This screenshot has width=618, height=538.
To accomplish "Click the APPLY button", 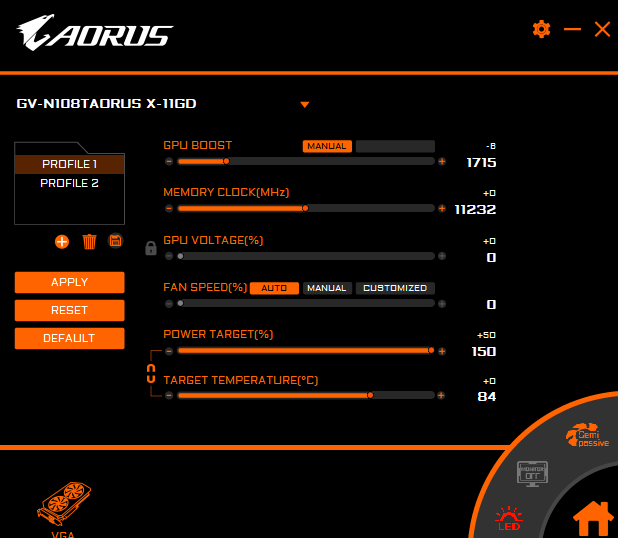I will coord(69,282).
